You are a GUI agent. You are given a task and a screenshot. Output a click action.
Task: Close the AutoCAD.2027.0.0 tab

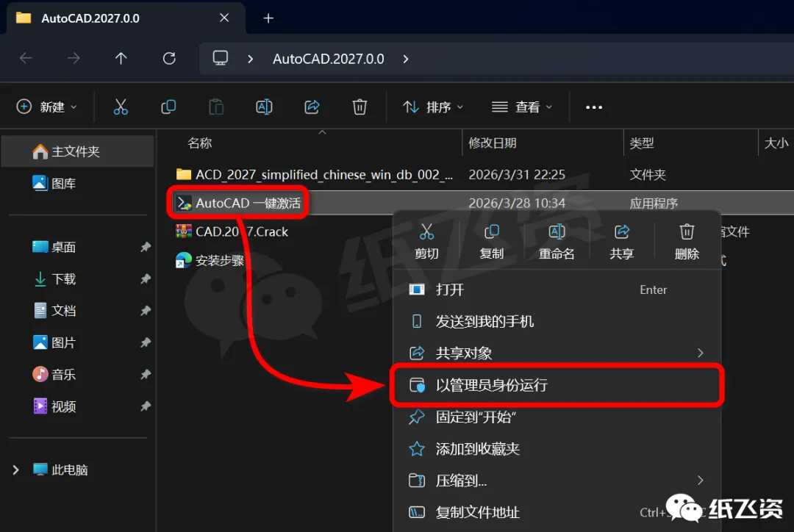224,18
